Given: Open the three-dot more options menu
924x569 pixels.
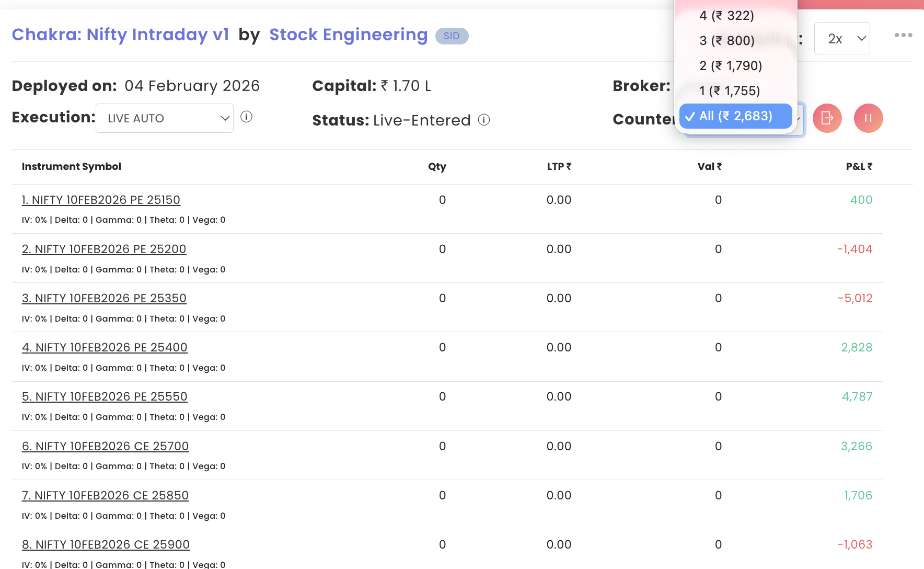Looking at the screenshot, I should (903, 35).
